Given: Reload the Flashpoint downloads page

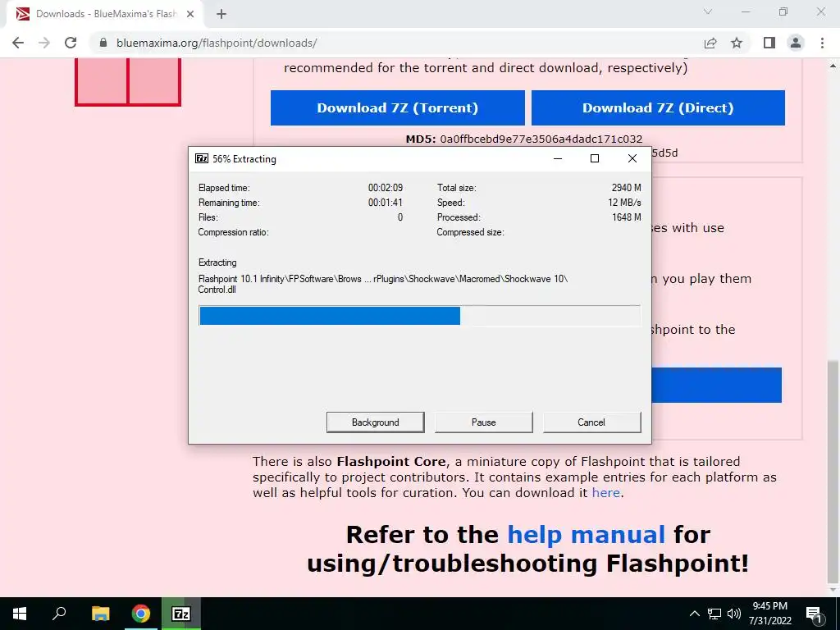Looking at the screenshot, I should coord(71,43).
